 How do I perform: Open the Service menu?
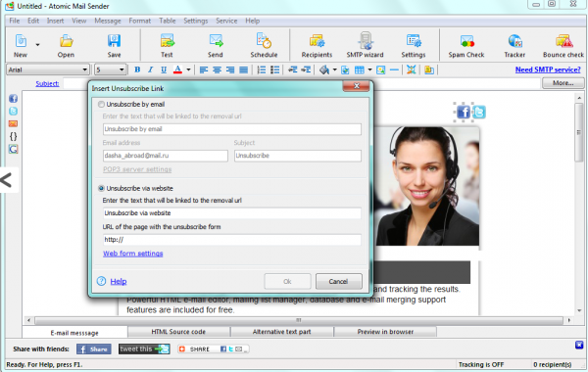click(226, 21)
